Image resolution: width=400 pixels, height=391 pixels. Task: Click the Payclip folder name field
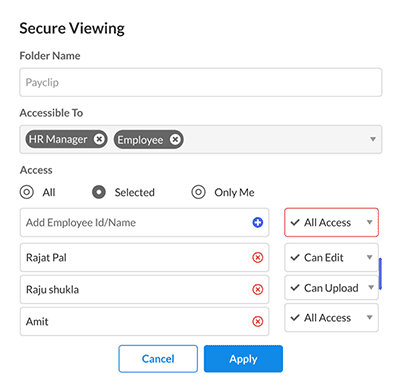tap(201, 82)
